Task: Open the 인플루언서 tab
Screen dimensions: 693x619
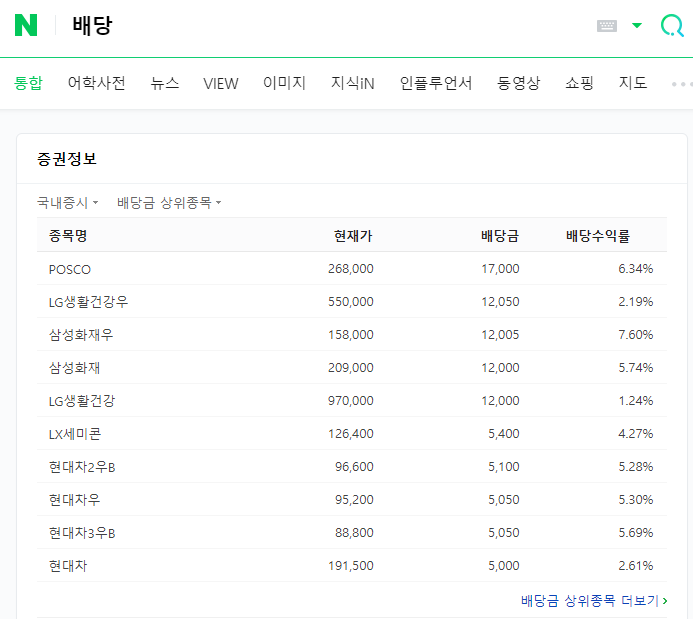Action: click(436, 83)
